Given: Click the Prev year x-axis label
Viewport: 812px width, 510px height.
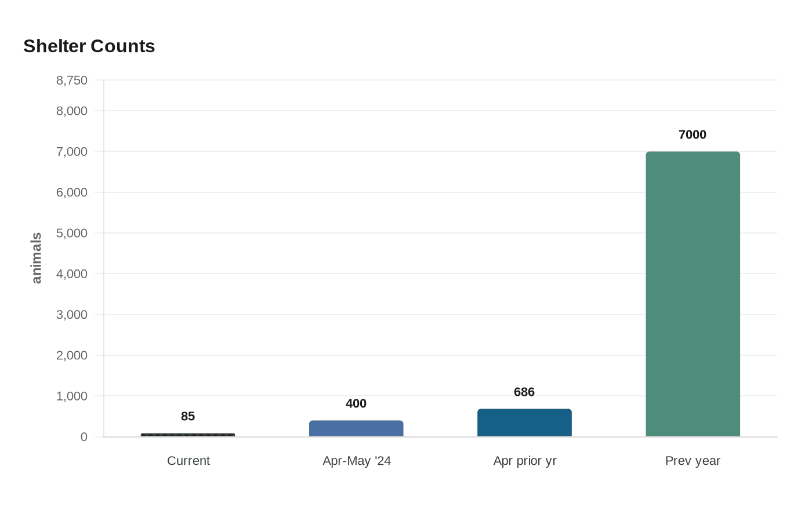Looking at the screenshot, I should pos(693,461).
